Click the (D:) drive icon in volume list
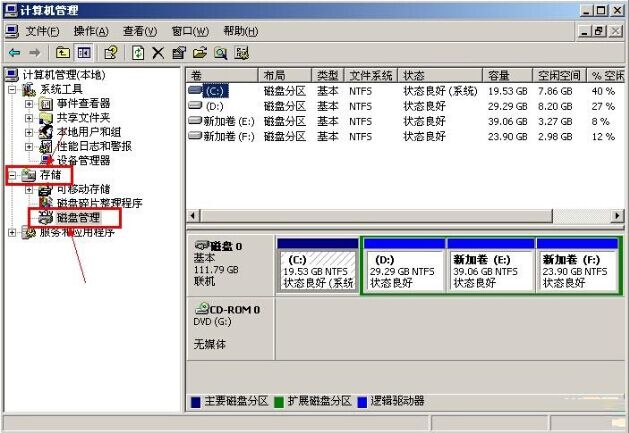This screenshot has width=629, height=433. pos(195,105)
